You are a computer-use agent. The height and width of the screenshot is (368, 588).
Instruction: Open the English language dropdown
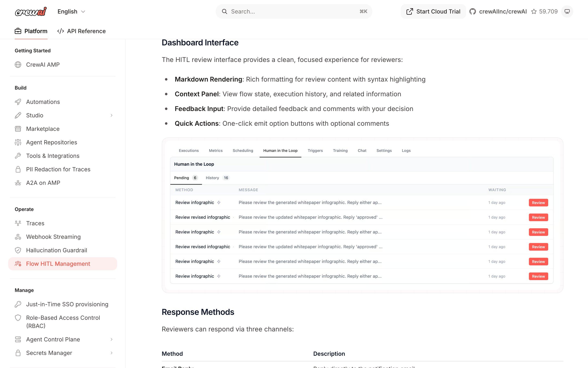pos(71,11)
